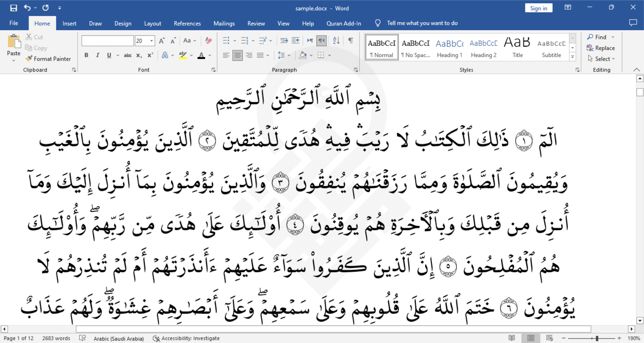Increase font size with grow font icon
This screenshot has width=644, height=343.
162,41
